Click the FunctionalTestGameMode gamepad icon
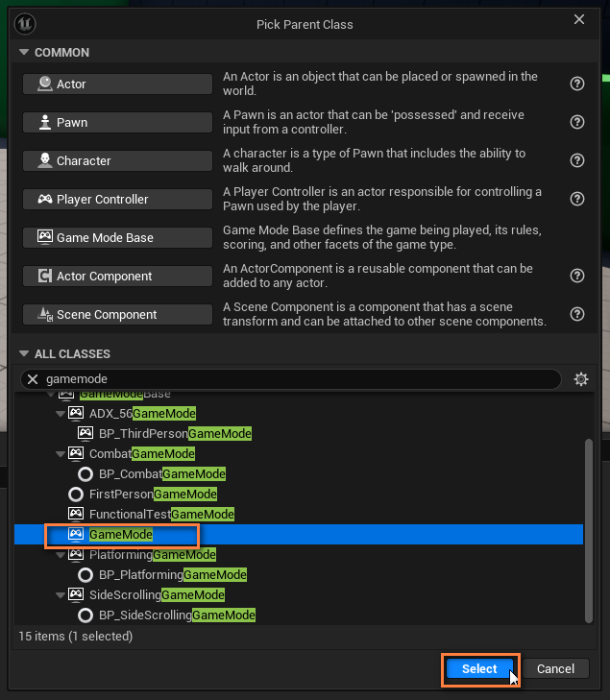 (76, 514)
